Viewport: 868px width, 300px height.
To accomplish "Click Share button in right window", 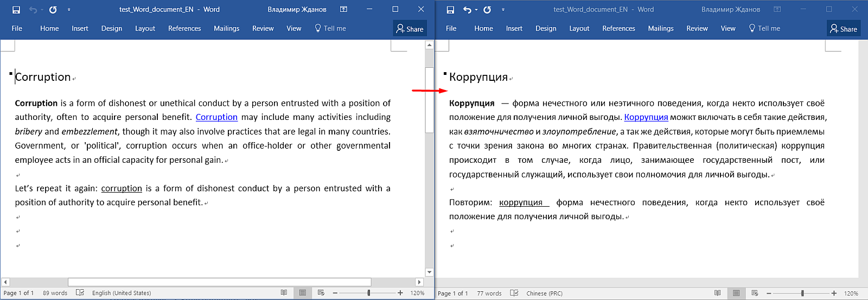I will [x=844, y=29].
